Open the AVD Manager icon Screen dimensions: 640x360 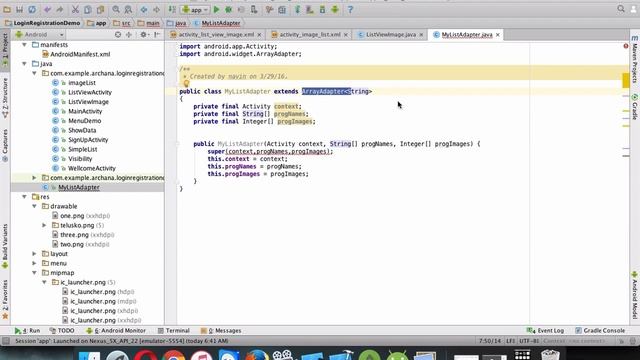pos(310,9)
